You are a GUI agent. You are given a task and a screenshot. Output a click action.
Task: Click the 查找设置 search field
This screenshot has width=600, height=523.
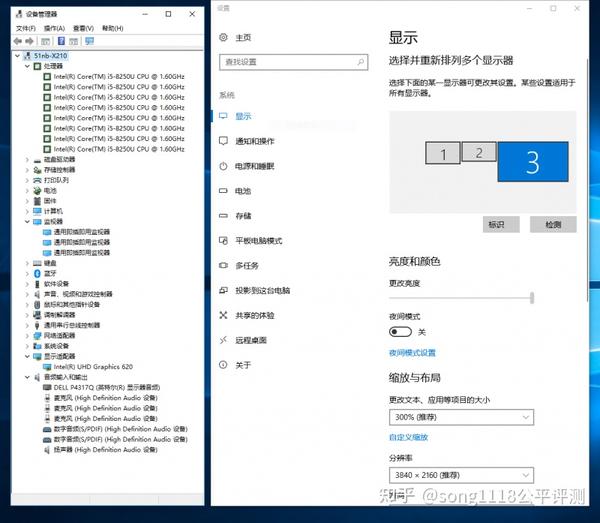[x=293, y=62]
